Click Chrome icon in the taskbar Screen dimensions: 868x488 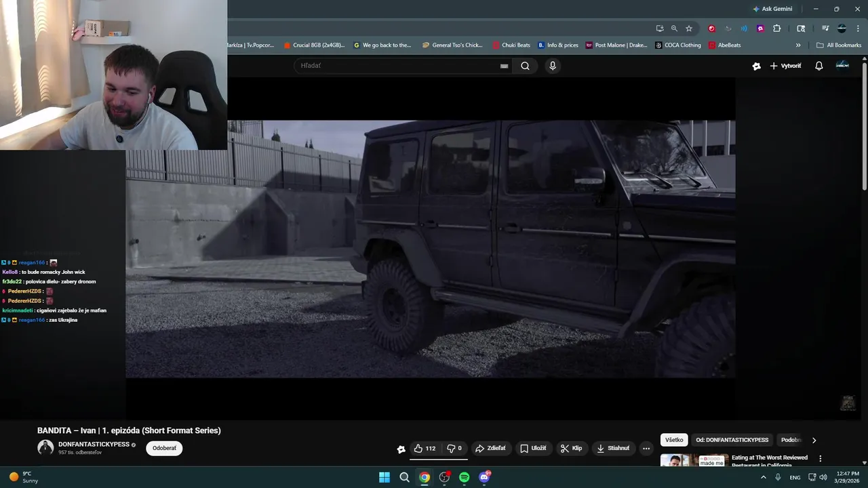[425, 477]
